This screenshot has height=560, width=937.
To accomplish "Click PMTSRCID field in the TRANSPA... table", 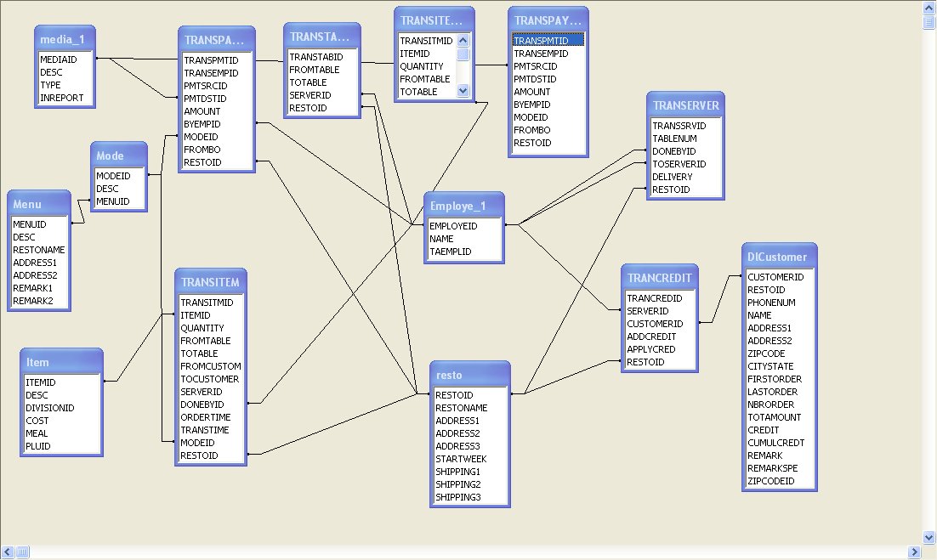I will coord(206,86).
